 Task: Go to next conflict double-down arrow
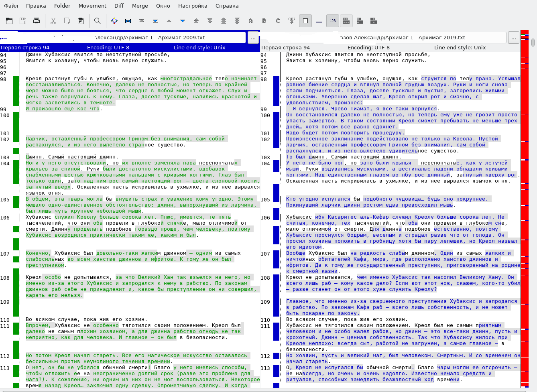pos(210,21)
